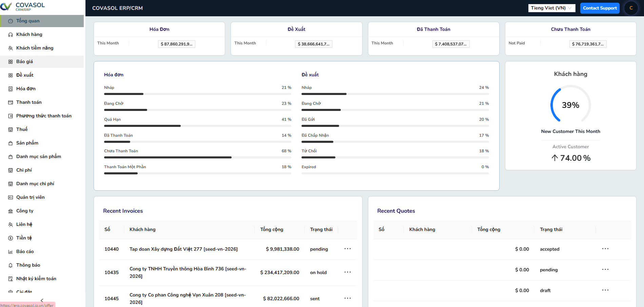Image resolution: width=644 pixels, height=307 pixels.
Task: Collapse the sidebar with the chevron
Action: coord(42,300)
